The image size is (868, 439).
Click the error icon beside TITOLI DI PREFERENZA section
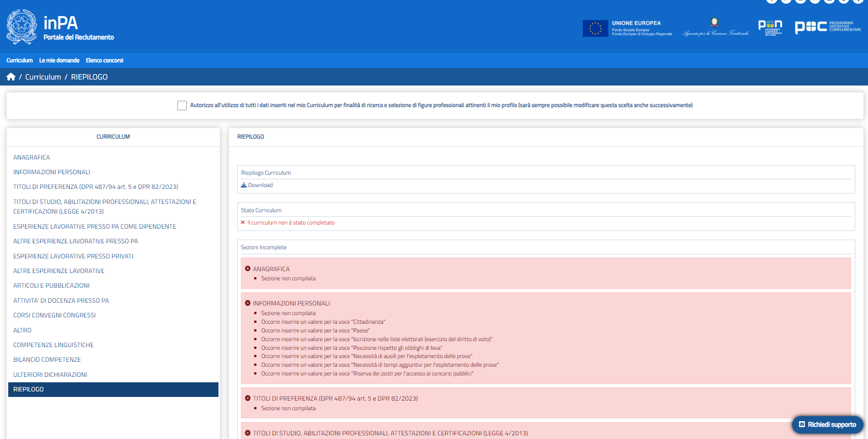248,398
